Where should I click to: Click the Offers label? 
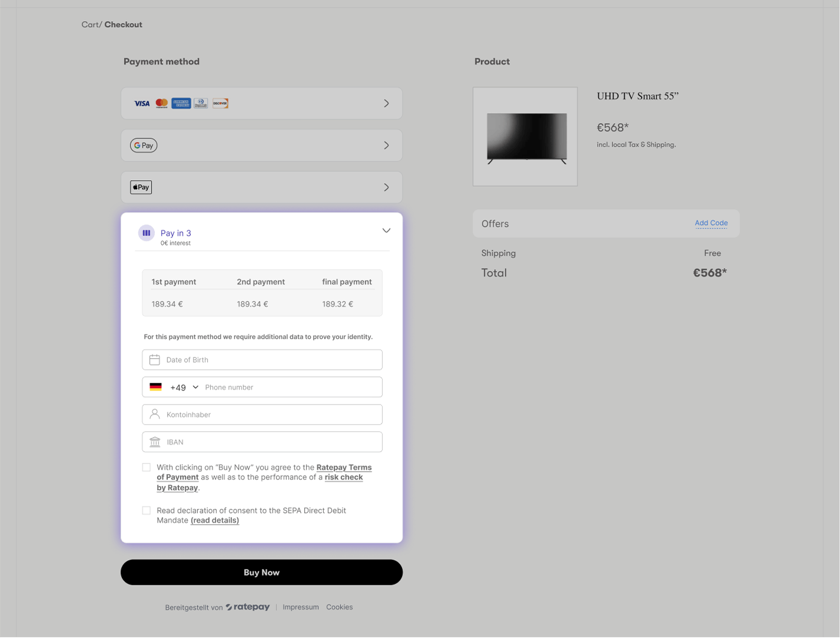(495, 224)
